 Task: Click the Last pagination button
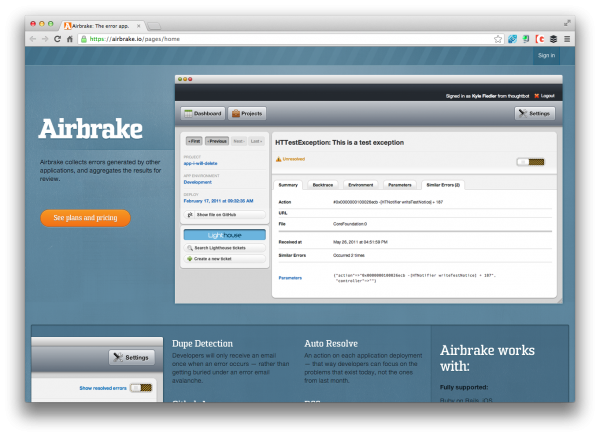256,141
